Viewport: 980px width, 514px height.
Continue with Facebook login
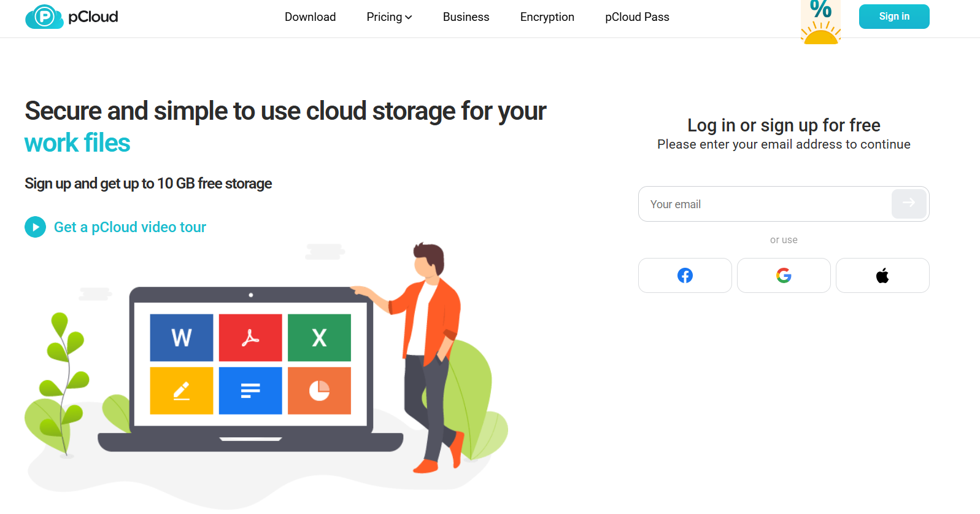685,275
